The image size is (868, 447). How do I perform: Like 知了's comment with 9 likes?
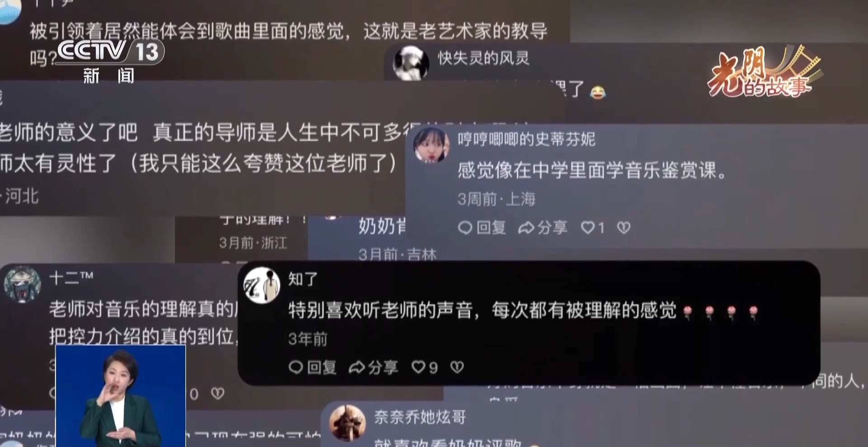pos(418,367)
